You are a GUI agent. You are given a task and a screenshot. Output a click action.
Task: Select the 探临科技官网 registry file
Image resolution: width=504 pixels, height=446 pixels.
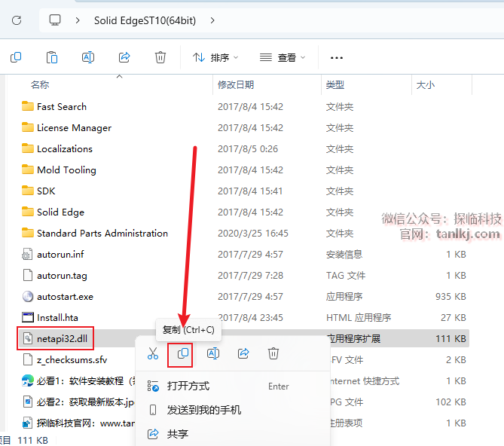(x=86, y=423)
